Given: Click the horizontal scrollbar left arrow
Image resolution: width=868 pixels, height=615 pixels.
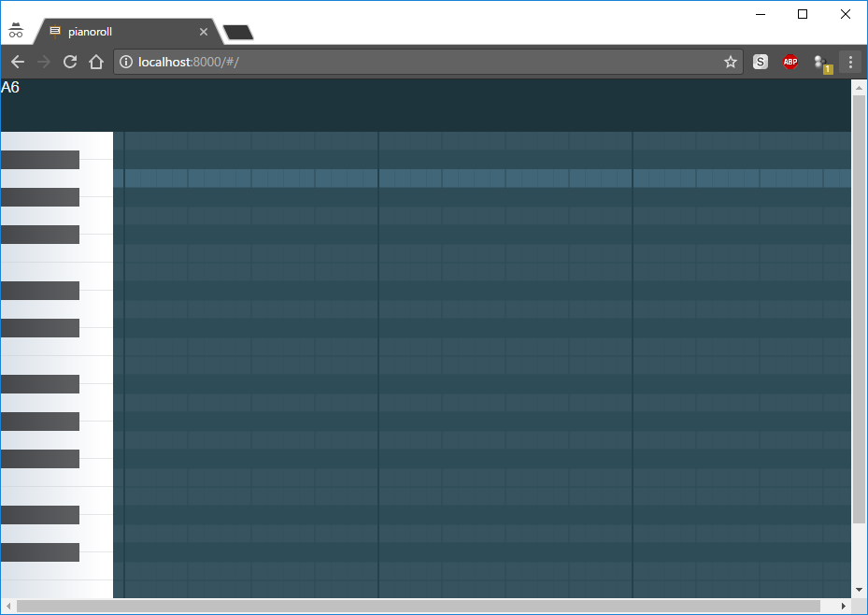Looking at the screenshot, I should tap(8, 607).
